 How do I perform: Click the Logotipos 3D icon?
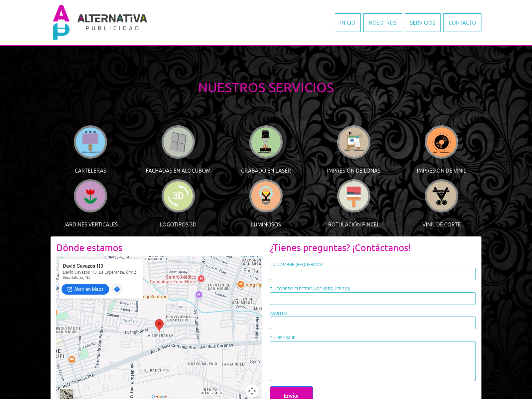(178, 196)
